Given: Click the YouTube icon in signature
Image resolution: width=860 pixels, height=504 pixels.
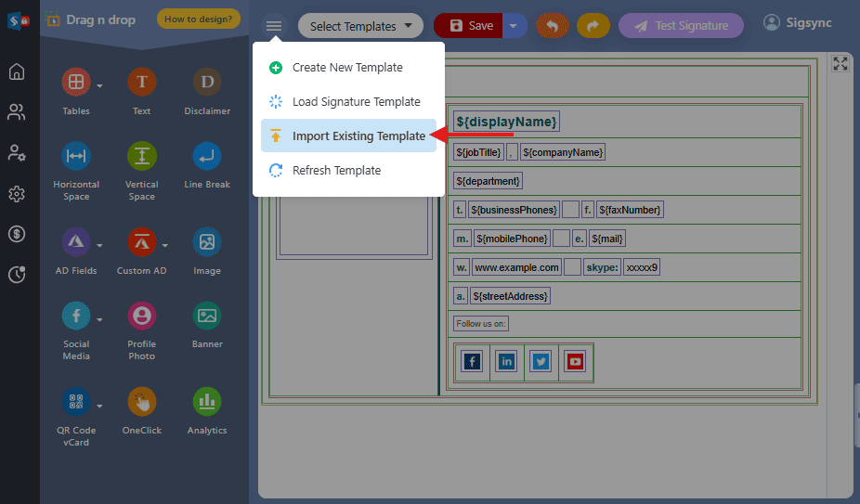Looking at the screenshot, I should pyautogui.click(x=575, y=361).
